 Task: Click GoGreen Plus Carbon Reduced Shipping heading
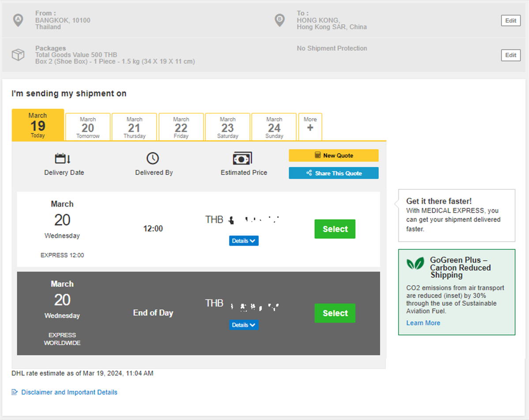tap(460, 267)
